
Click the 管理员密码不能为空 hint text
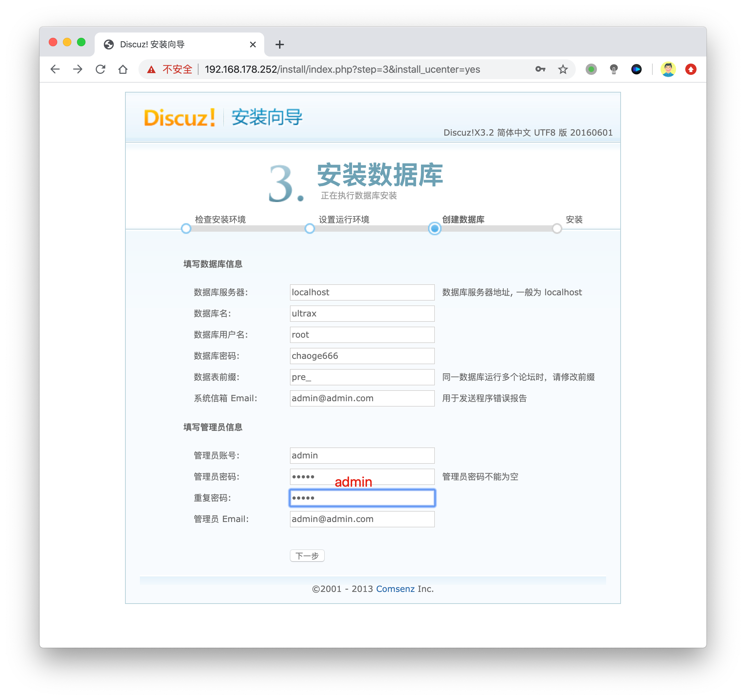pyautogui.click(x=480, y=476)
